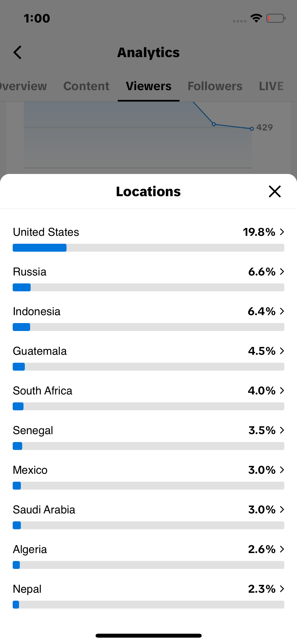Open Guatemala details chevron
This screenshot has width=297, height=644.
(x=282, y=351)
